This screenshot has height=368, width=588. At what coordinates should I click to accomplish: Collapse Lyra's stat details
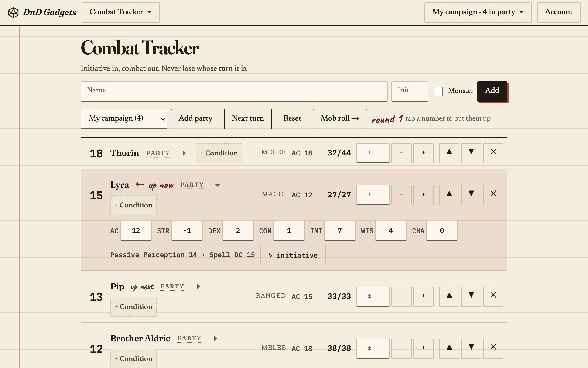pyautogui.click(x=218, y=185)
